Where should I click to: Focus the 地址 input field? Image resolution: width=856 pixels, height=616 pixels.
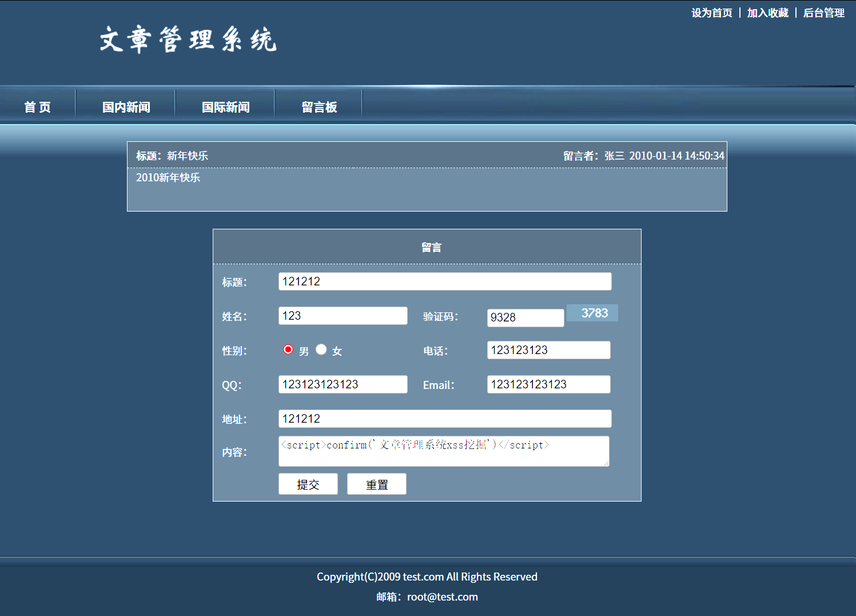(x=445, y=419)
